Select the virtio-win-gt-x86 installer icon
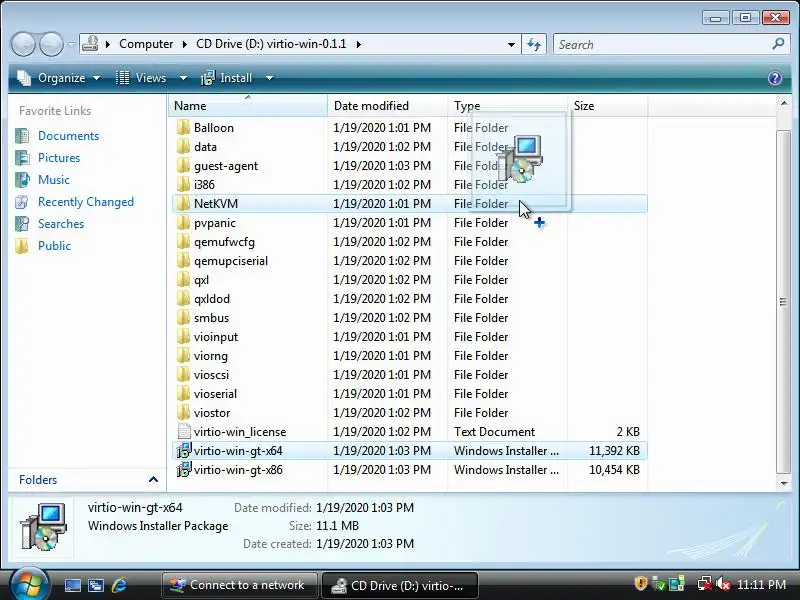Image resolution: width=800 pixels, height=600 pixels. (x=184, y=469)
